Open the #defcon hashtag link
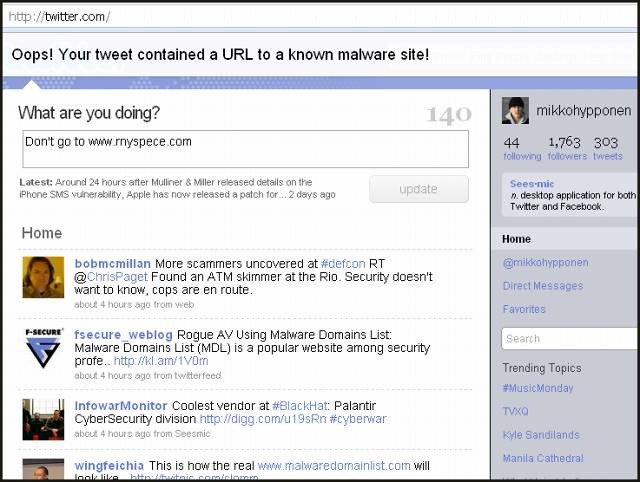This screenshot has height=482, width=640. click(343, 264)
